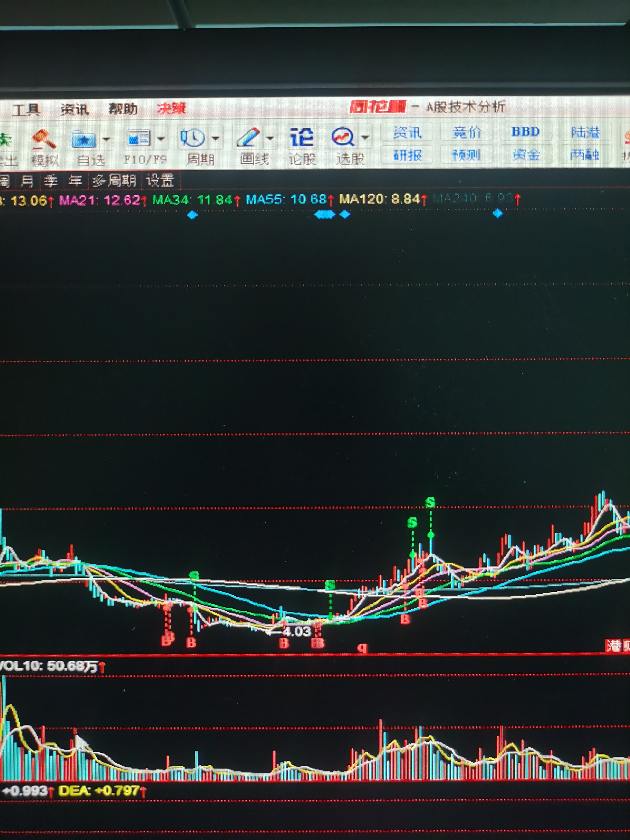Click the F10/F9 company info icon
630x840 pixels.
[x=138, y=138]
